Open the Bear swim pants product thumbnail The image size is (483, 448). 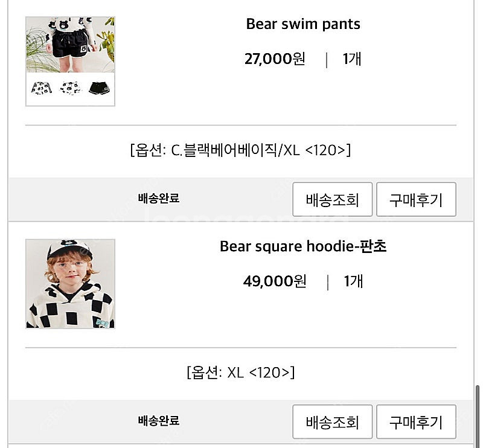(70, 62)
